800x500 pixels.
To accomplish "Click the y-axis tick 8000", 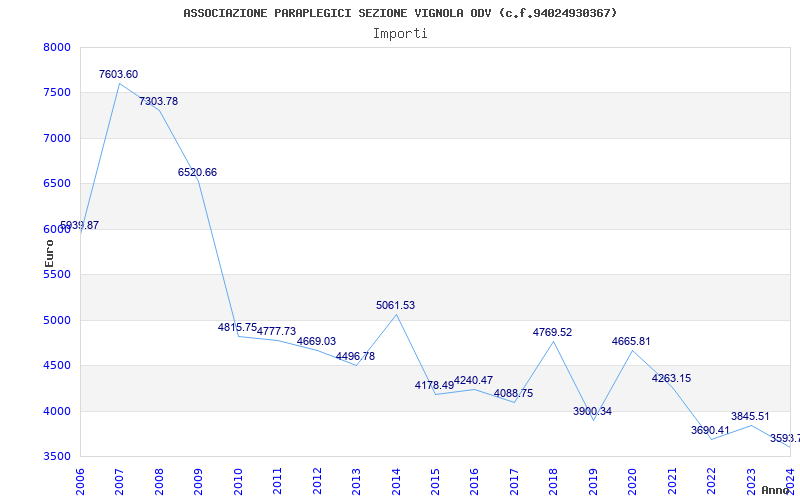I will coord(57,47).
